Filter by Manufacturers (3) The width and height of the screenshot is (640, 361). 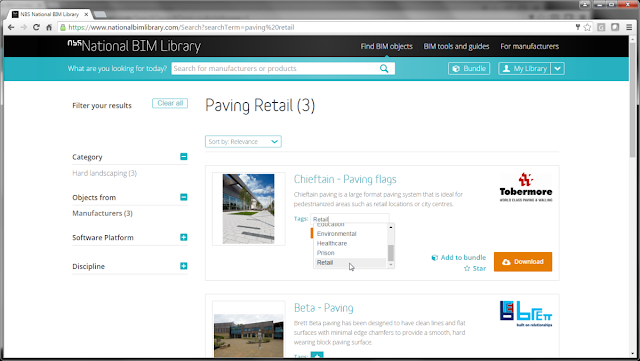pyautogui.click(x=102, y=213)
